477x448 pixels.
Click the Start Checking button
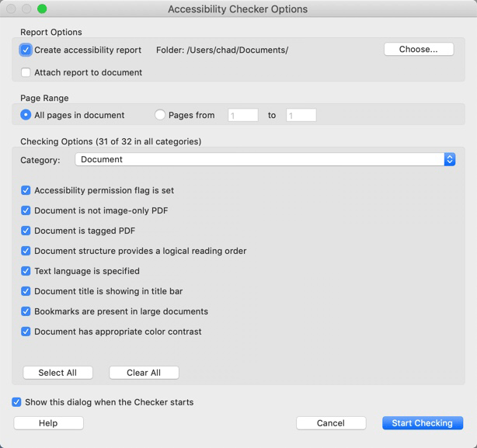[x=423, y=423]
